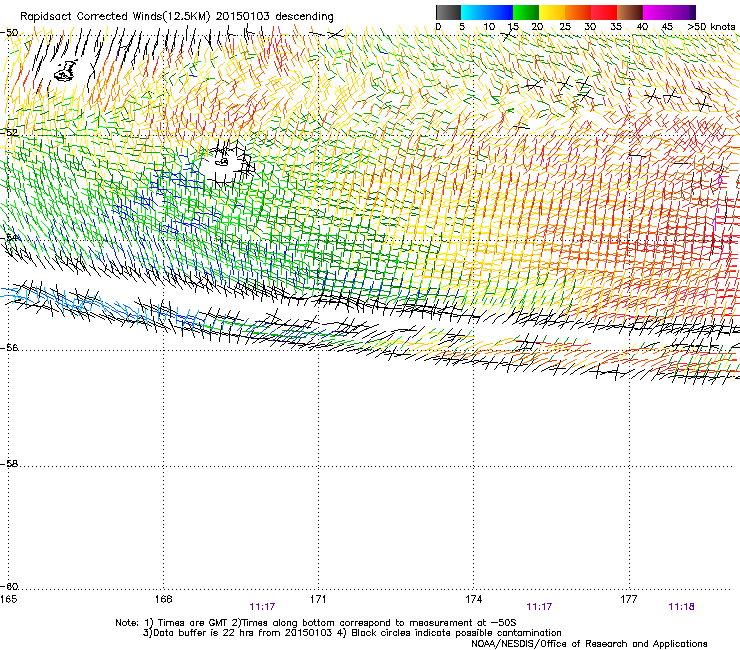The height and width of the screenshot is (650, 740).
Task: Click the gray 0–5 knots legend segment
Action: 448,12
